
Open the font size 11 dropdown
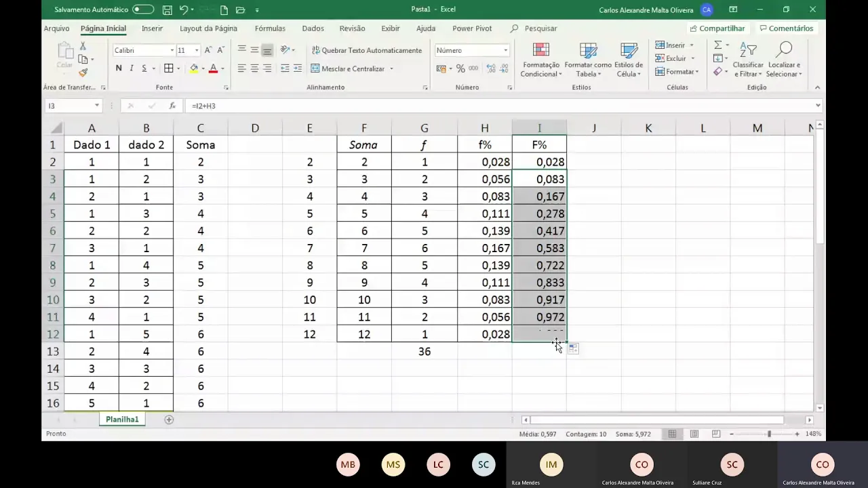coord(197,50)
